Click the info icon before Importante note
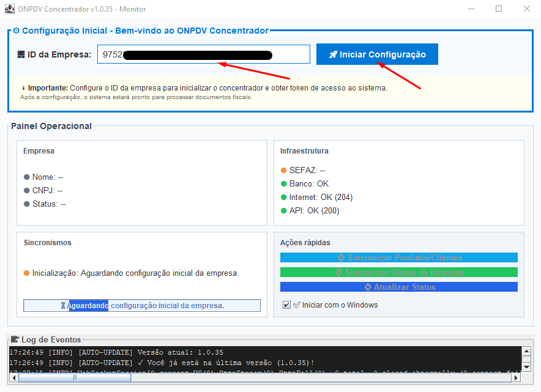 click(23, 88)
